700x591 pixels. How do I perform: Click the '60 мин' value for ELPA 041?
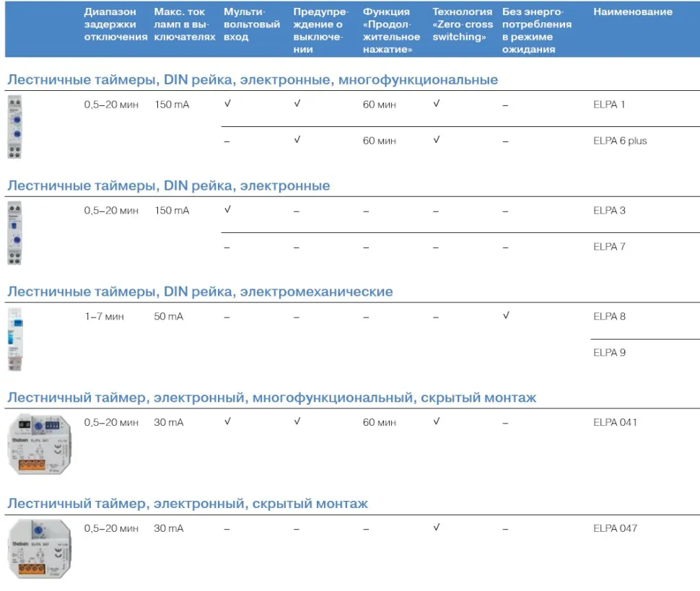379,422
